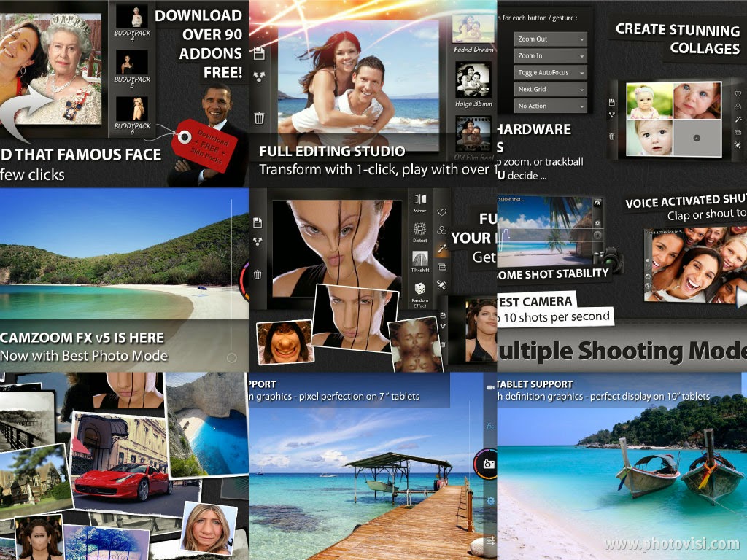Screen dimensions: 747x560
Task: Click the trash icon beside the baby collage
Action: coord(612,136)
